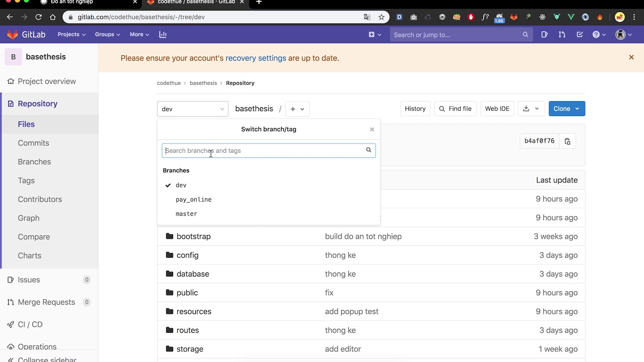
Task: Click the GitLab logo in the header
Action: [x=26, y=34]
